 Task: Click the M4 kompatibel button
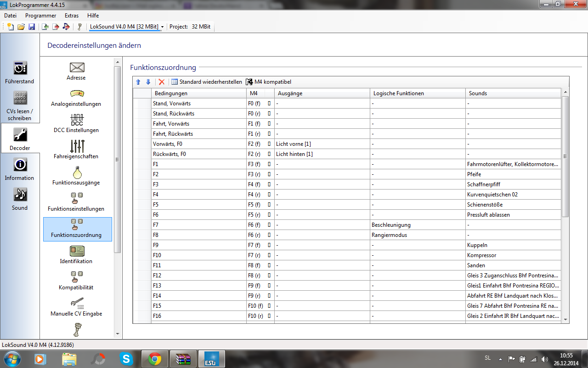269,82
